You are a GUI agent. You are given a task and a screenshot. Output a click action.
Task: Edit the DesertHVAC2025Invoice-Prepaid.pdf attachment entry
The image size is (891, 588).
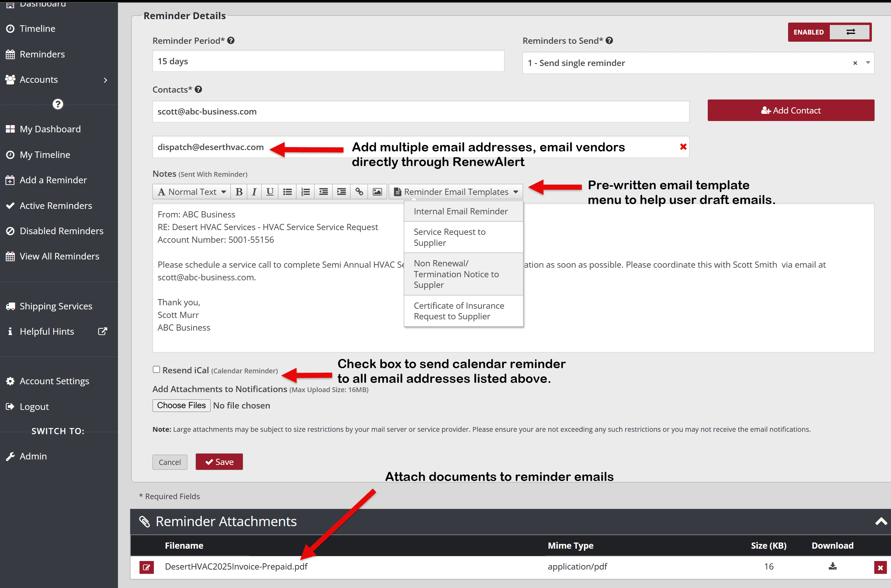tap(147, 567)
